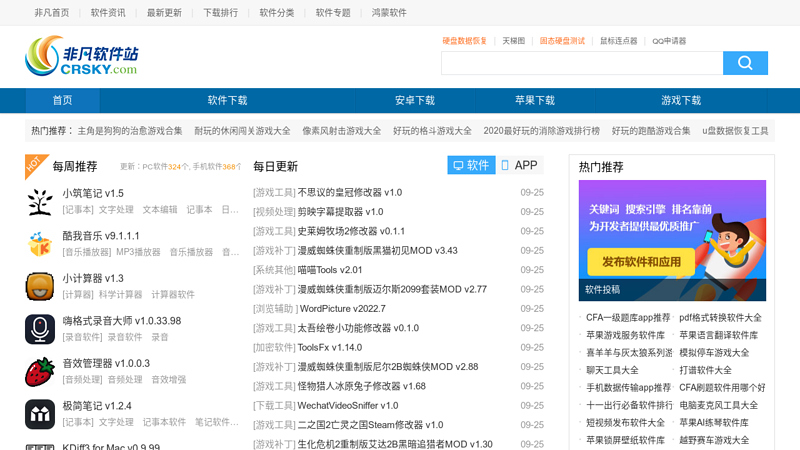Open 电脑麦克风工具大全 link
Viewport: 800px width, 450px height.
pos(718,406)
